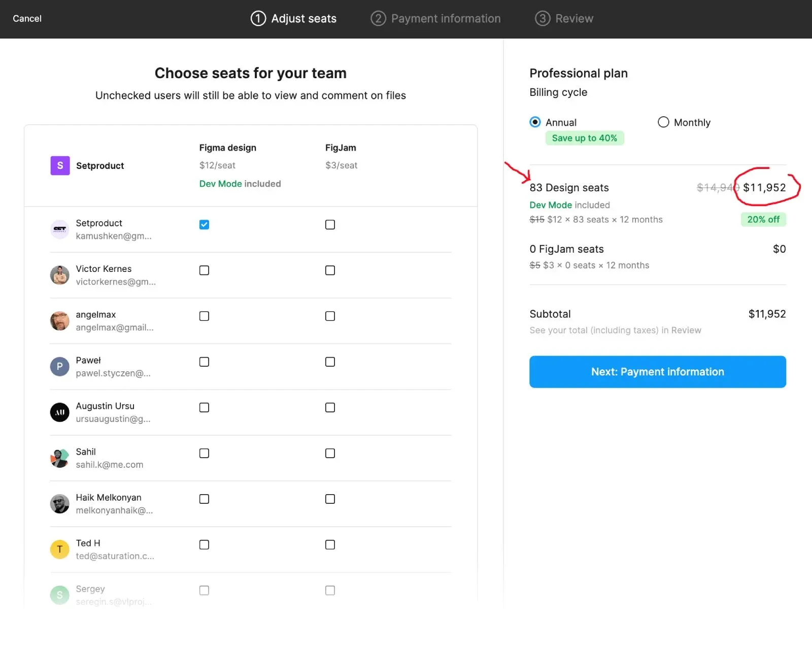Cancel the checkout flow
Screen dimensions: 812x657
(x=27, y=18)
